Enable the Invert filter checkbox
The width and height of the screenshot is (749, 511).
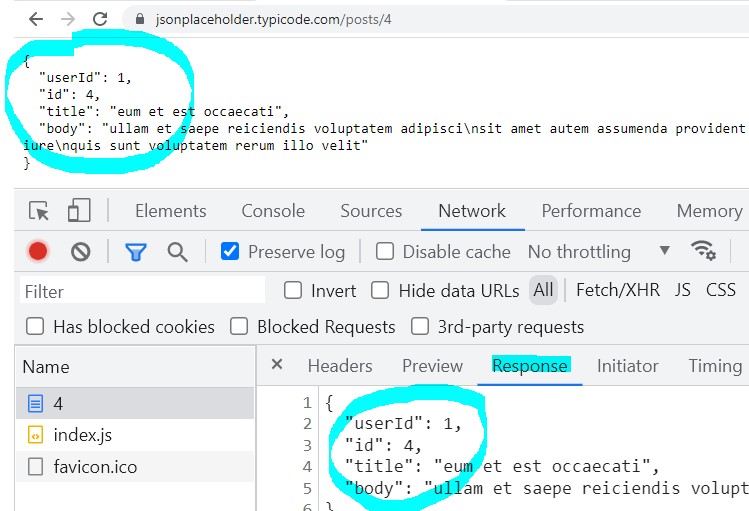point(293,291)
